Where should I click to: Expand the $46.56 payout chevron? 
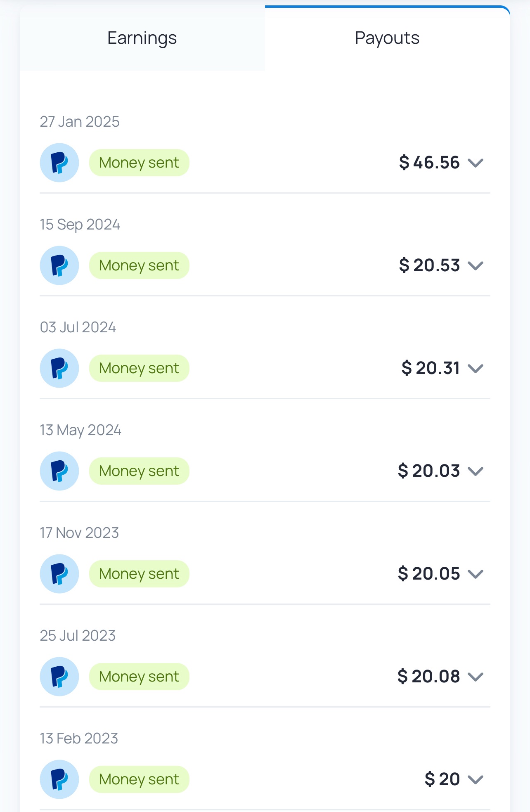pos(476,163)
